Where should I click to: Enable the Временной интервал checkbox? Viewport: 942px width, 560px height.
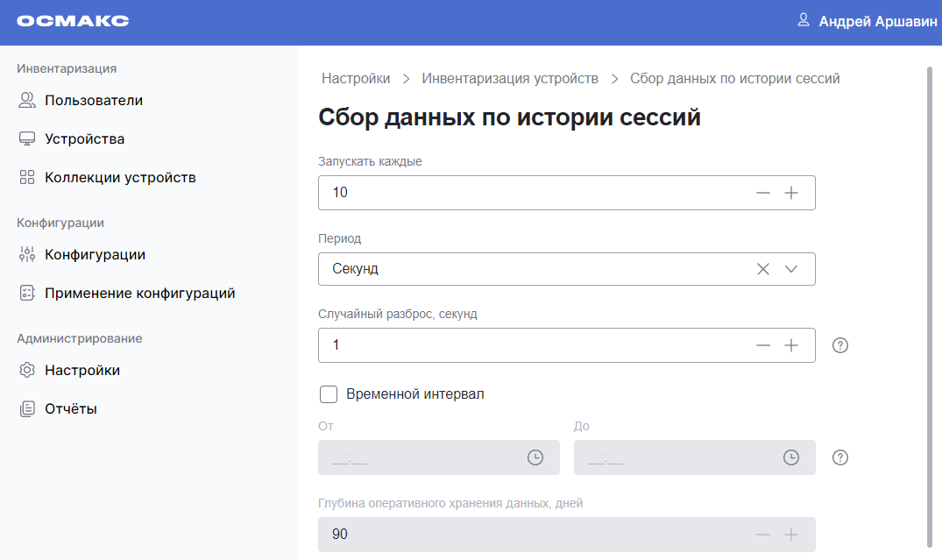329,393
